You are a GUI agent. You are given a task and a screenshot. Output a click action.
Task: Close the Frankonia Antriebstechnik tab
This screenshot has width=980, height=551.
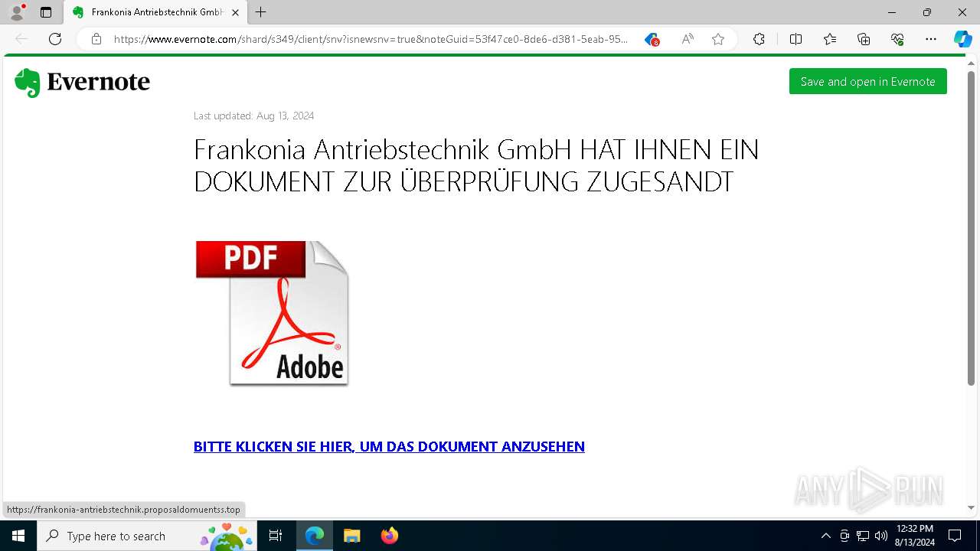tap(235, 12)
